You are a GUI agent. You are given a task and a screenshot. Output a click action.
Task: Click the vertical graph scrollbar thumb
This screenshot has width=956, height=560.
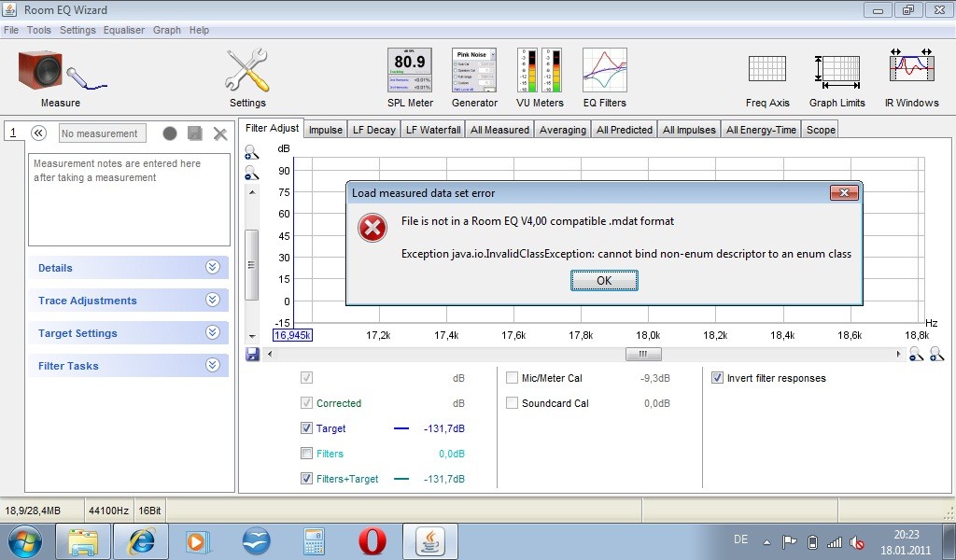point(251,265)
